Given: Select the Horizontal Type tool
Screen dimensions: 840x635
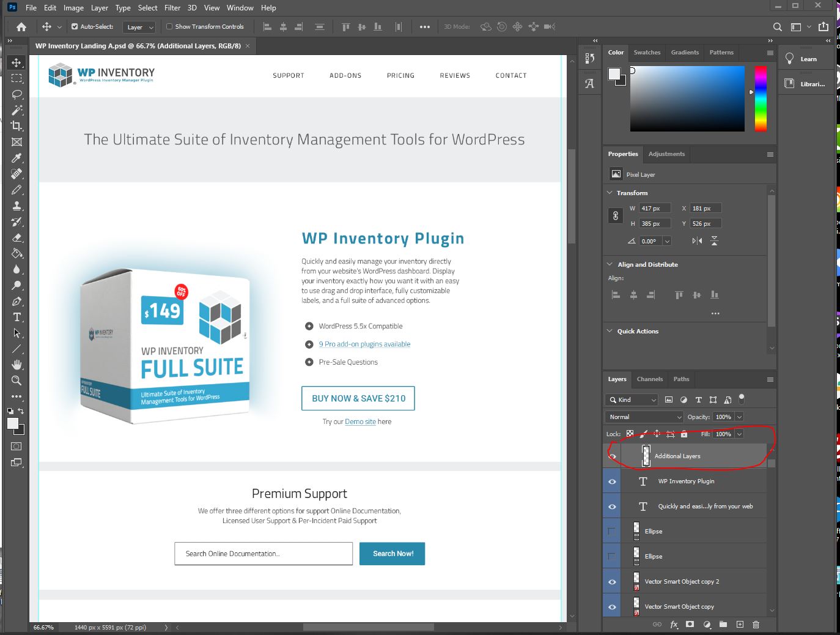Looking at the screenshot, I should pyautogui.click(x=17, y=317).
